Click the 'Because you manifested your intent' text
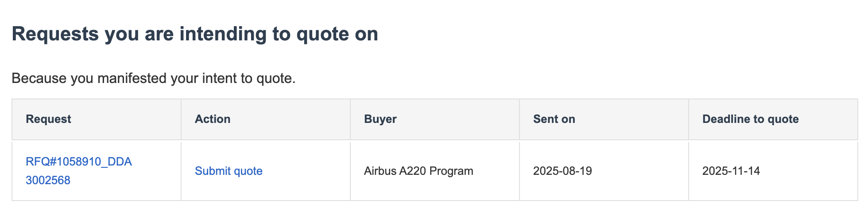Viewport: 868px width, 213px height. pos(153,79)
